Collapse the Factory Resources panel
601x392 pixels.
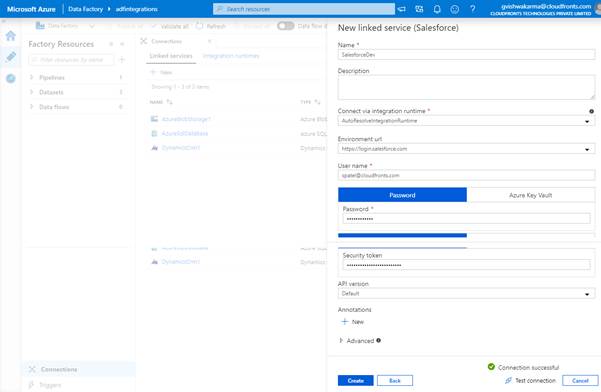[122, 44]
